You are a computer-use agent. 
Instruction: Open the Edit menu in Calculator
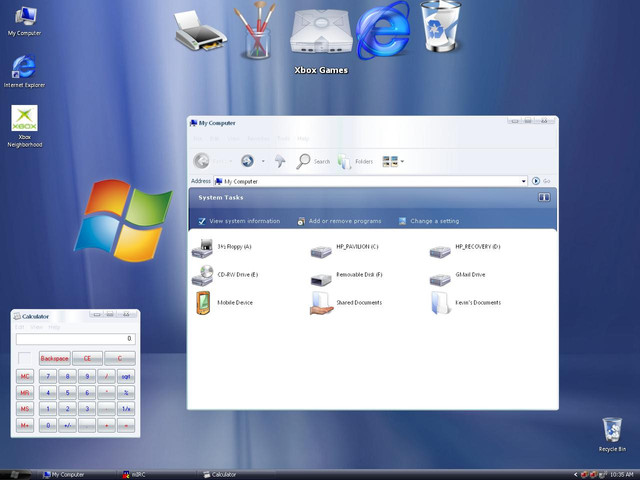click(19, 327)
